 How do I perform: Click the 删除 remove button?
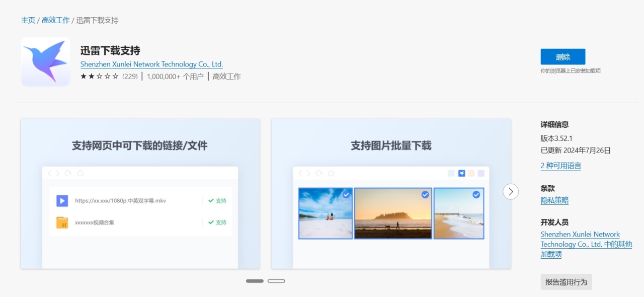tap(563, 57)
